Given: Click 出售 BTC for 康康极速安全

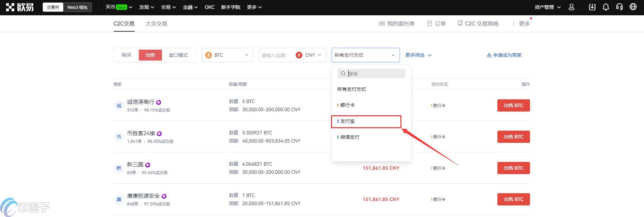Looking at the screenshot, I should 514,199.
